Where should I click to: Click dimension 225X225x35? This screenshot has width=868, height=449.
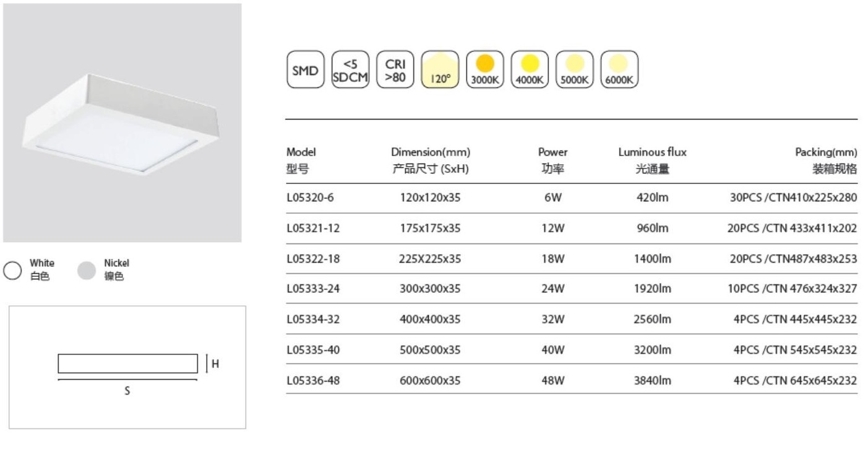(x=430, y=259)
